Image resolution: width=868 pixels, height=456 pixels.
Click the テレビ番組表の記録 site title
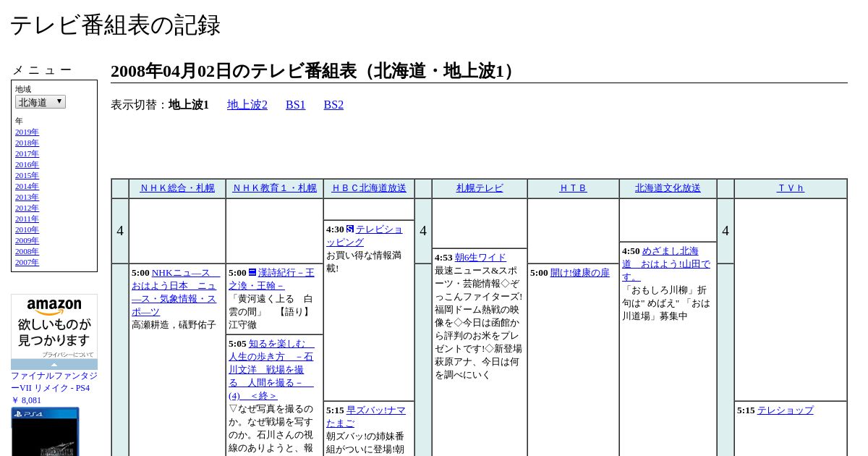point(115,25)
